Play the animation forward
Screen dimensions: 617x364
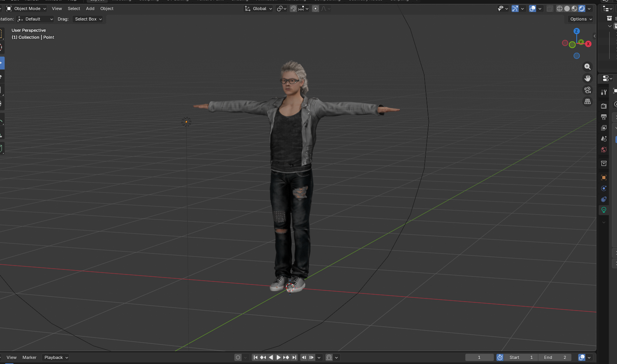278,357
